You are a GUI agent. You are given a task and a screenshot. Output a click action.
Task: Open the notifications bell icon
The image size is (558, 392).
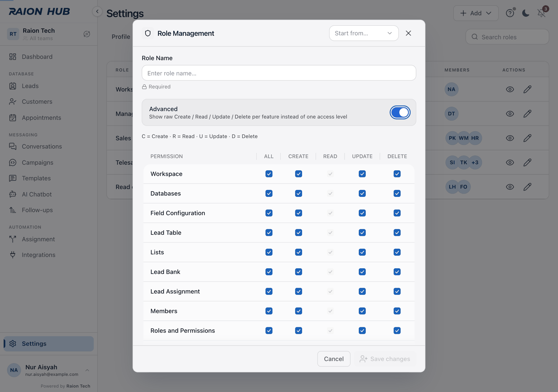[541, 13]
